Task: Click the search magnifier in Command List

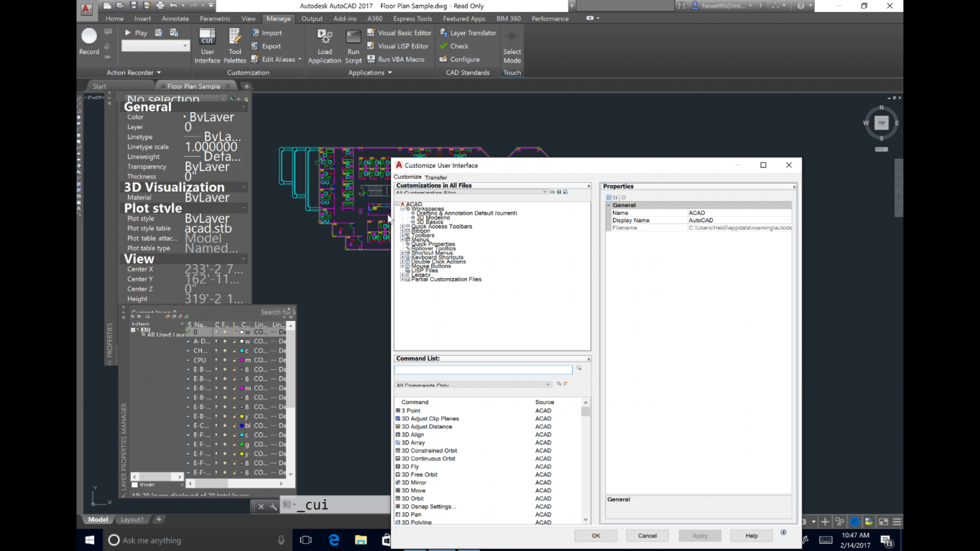Action: click(579, 369)
